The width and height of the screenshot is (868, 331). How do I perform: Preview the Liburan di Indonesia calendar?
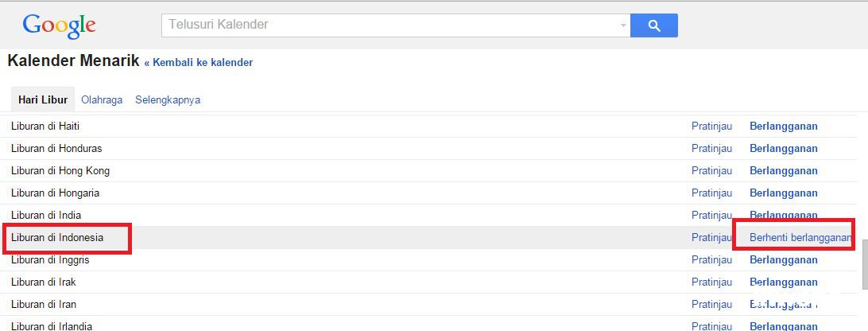pos(711,237)
